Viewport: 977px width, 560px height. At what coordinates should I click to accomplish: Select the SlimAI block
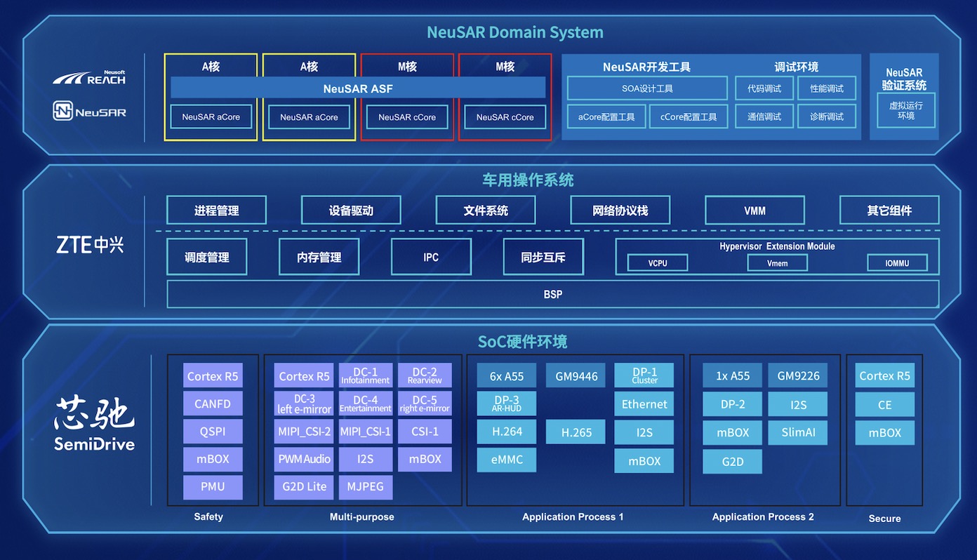[x=797, y=432]
